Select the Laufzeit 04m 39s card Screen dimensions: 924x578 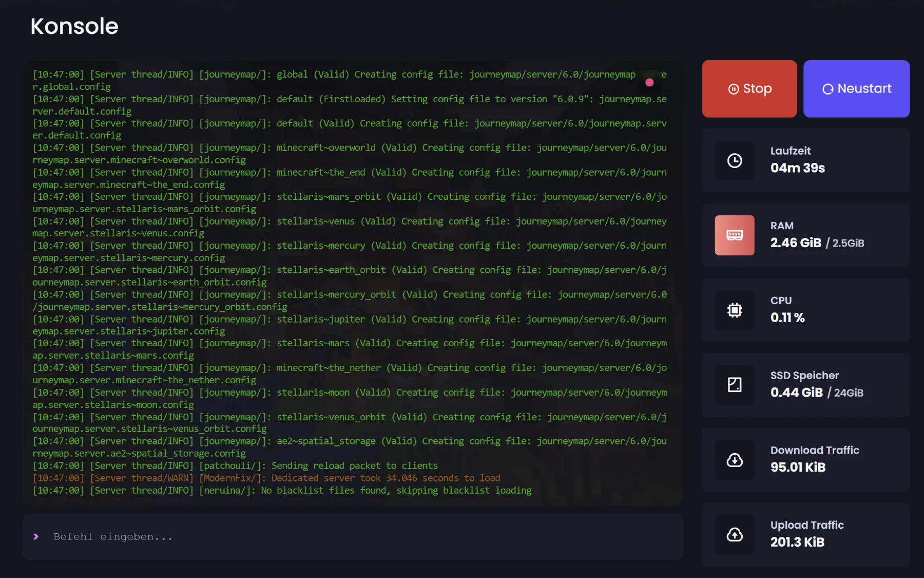(806, 160)
